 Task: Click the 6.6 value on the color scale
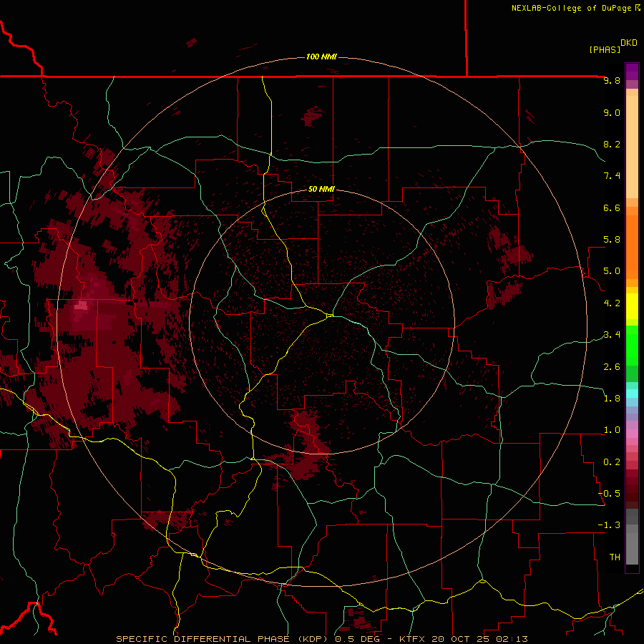pos(612,208)
